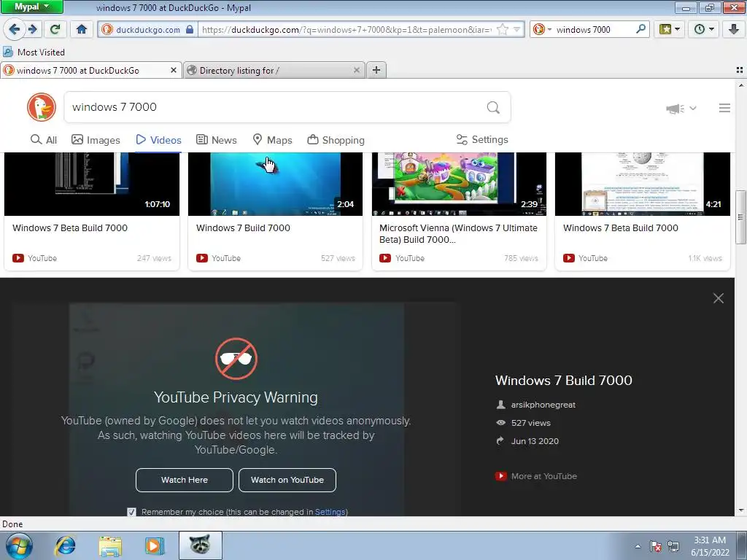Open the downloads arrow button
Screen dimensions: 747x560
(734, 29)
